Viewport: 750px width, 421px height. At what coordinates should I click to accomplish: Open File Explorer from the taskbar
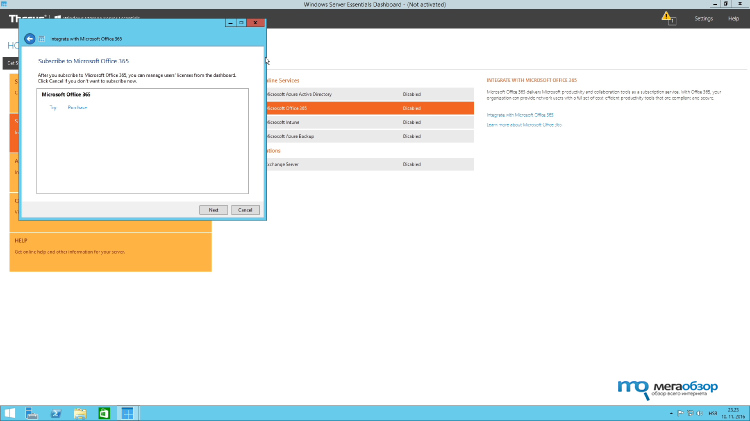(80, 413)
